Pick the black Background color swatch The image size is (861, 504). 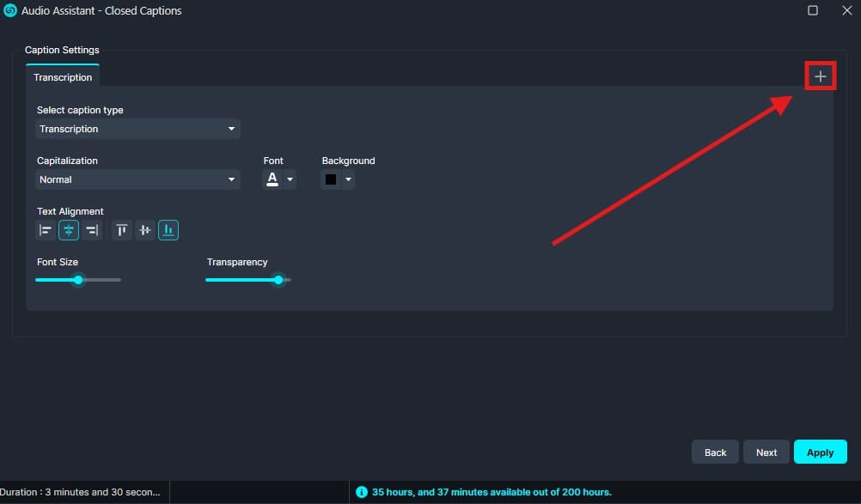331,179
